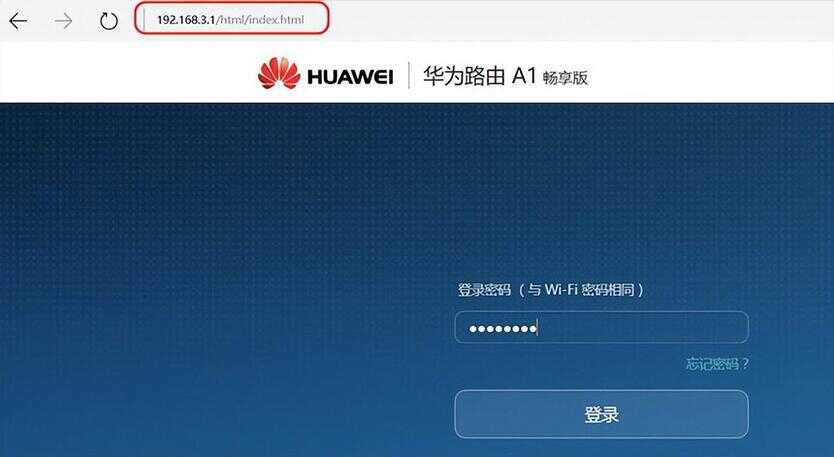This screenshot has height=457, width=834.
Task: Click the red Huawei flower logo
Action: click(x=279, y=73)
